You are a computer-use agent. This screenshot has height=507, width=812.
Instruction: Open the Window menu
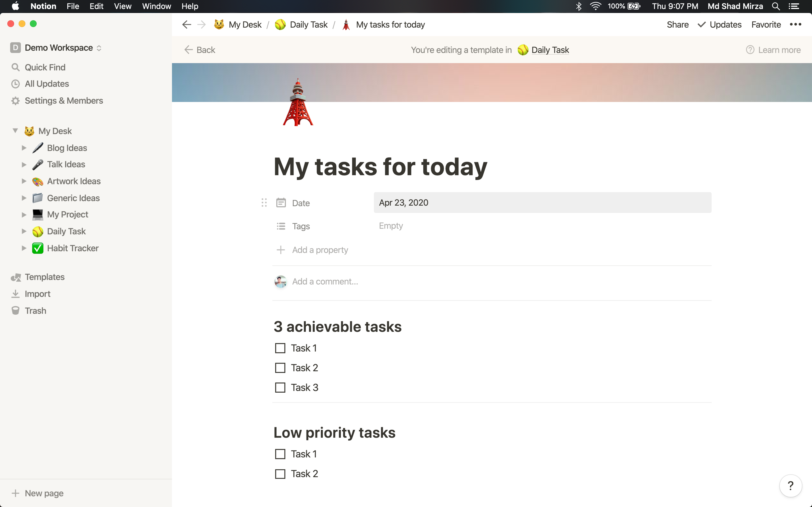pyautogui.click(x=156, y=6)
